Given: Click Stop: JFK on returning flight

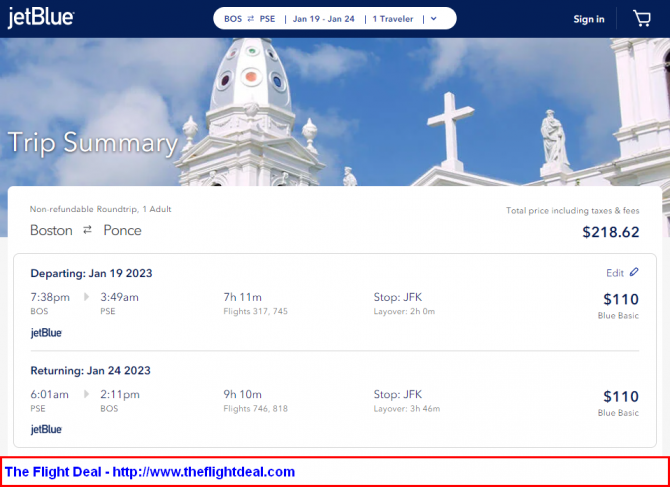Looking at the screenshot, I should 398,394.
